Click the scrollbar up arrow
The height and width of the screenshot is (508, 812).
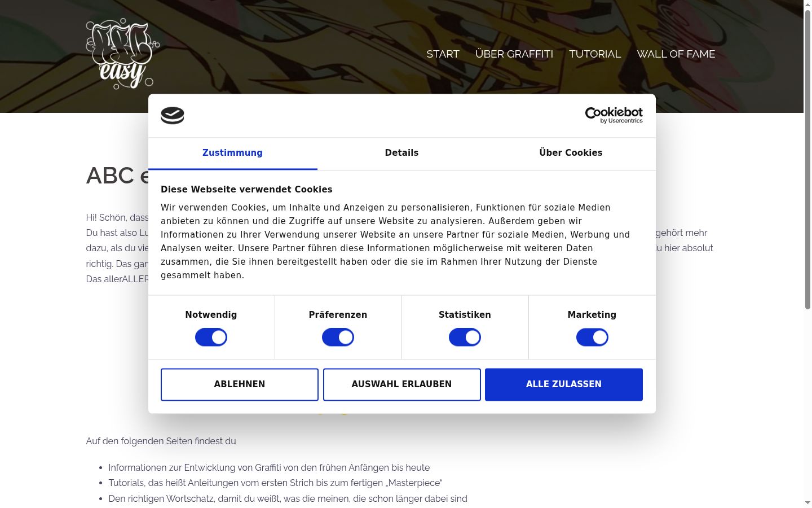pyautogui.click(x=807, y=4)
